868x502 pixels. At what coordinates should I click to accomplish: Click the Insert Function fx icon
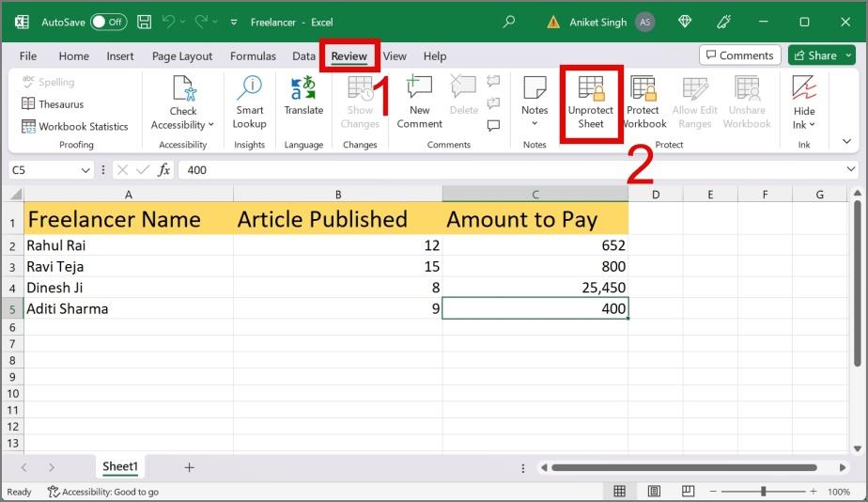(163, 170)
